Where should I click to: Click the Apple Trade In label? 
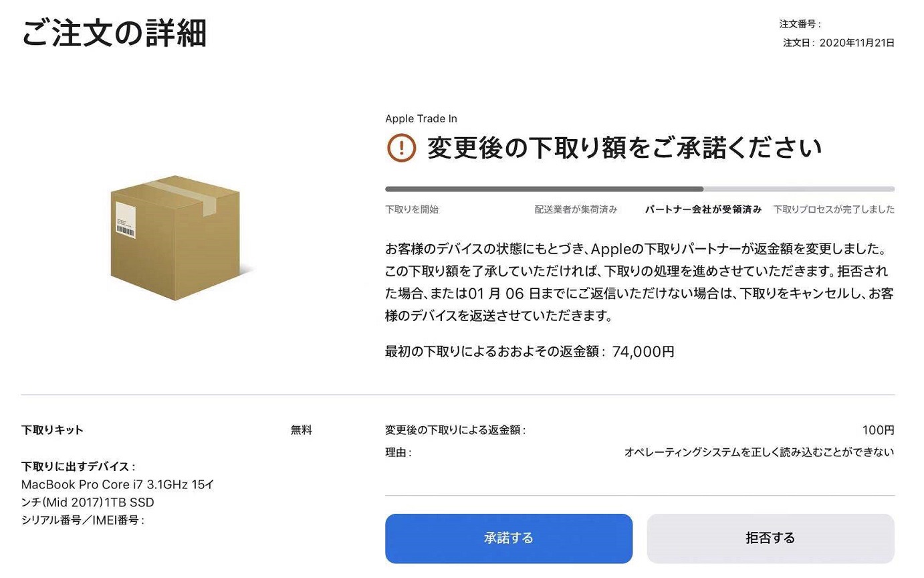421,118
